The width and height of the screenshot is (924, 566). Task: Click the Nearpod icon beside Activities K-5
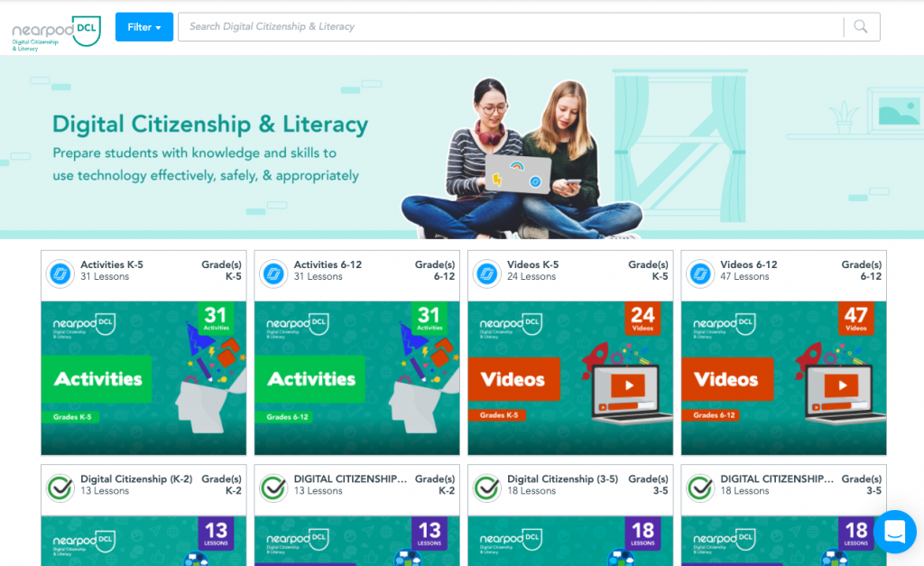[60, 274]
